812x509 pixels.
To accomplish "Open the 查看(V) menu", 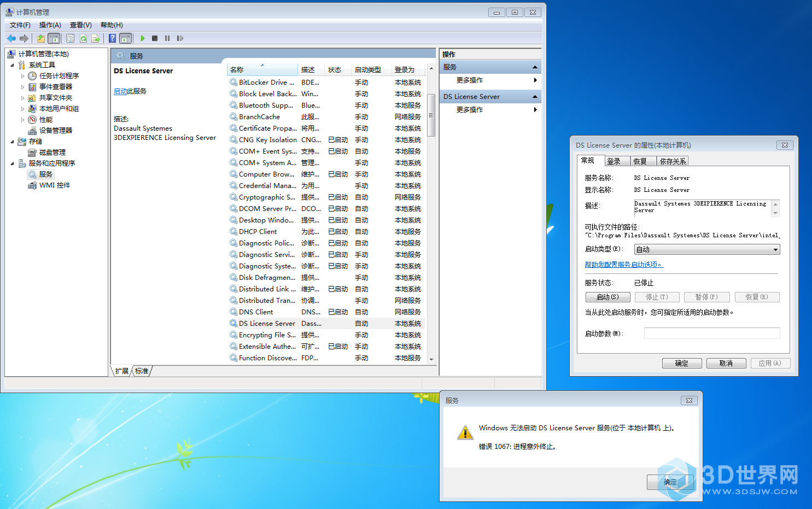I will pyautogui.click(x=81, y=25).
